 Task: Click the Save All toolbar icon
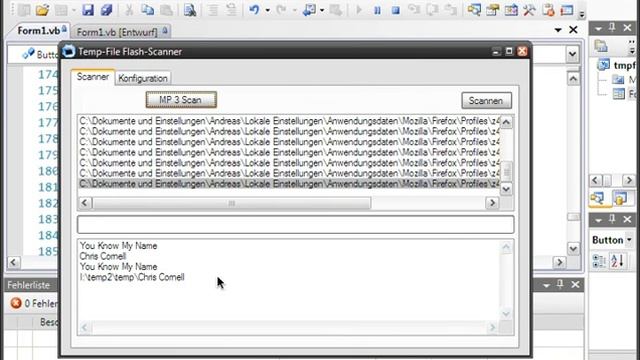[x=107, y=9]
